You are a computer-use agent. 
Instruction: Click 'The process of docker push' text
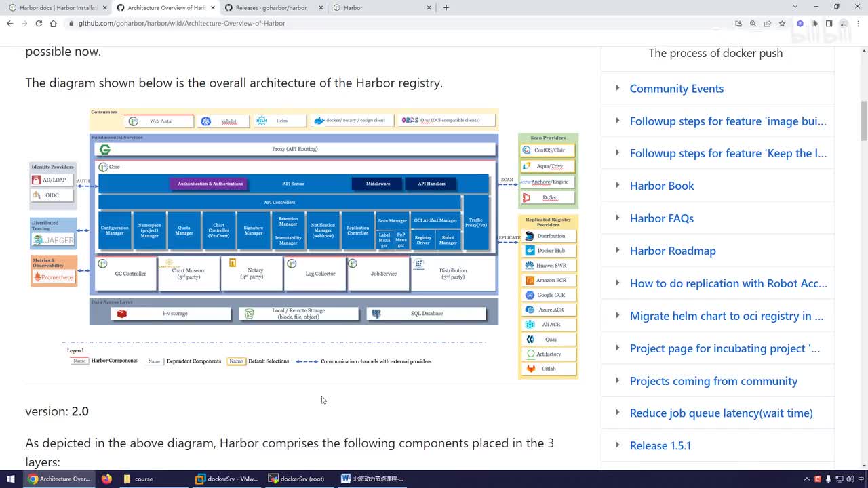pos(715,53)
